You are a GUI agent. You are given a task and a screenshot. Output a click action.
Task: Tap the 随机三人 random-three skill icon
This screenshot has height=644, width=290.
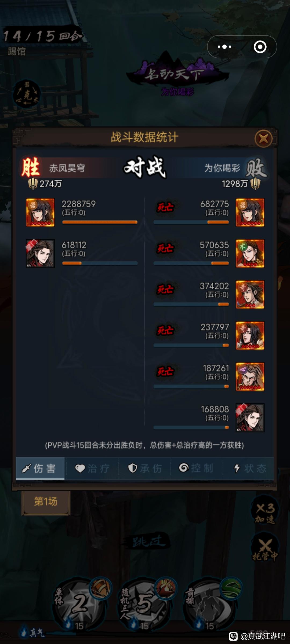[145, 603]
